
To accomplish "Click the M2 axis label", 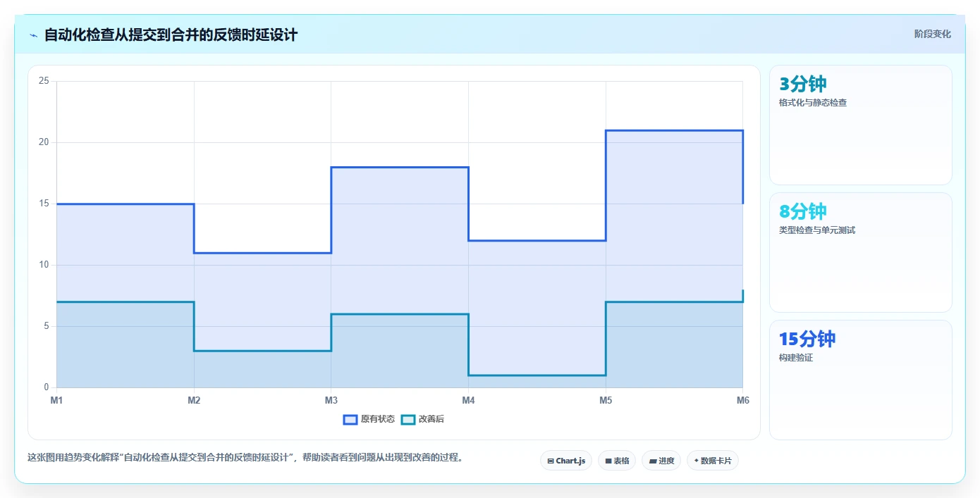I will [194, 400].
